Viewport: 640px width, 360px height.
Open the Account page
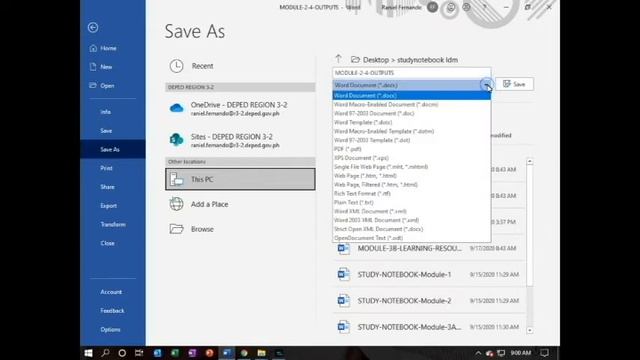point(111,292)
